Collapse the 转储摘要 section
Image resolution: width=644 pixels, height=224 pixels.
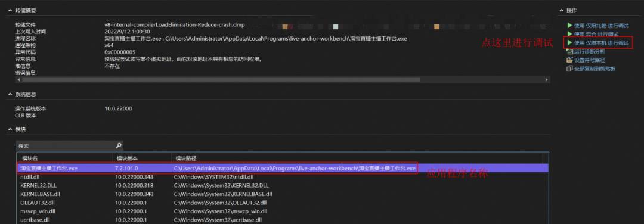coord(10,10)
